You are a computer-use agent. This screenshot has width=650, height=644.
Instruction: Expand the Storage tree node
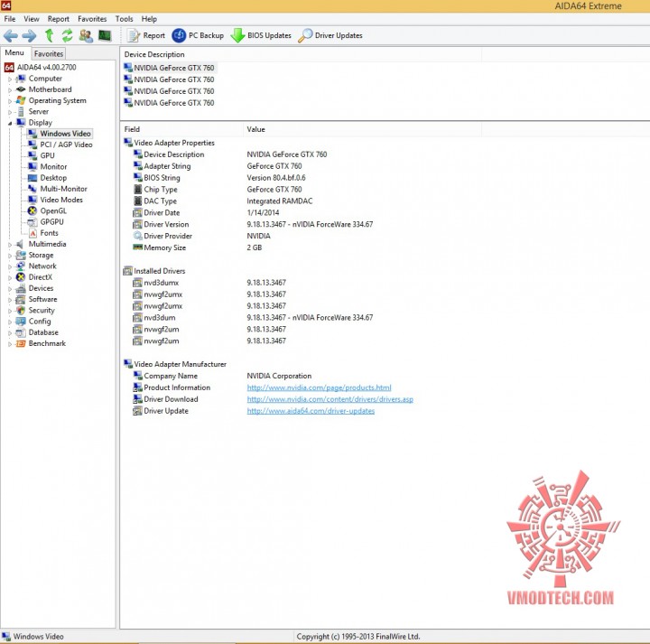[10, 256]
